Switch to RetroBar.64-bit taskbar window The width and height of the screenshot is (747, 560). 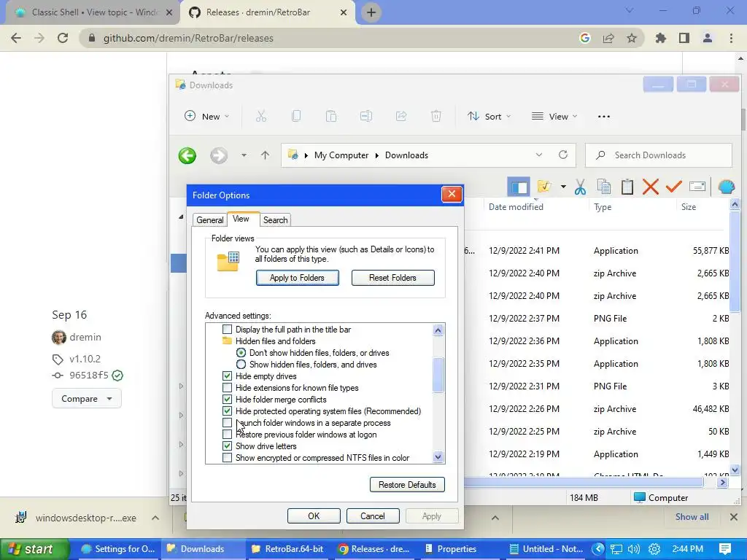[288, 549]
